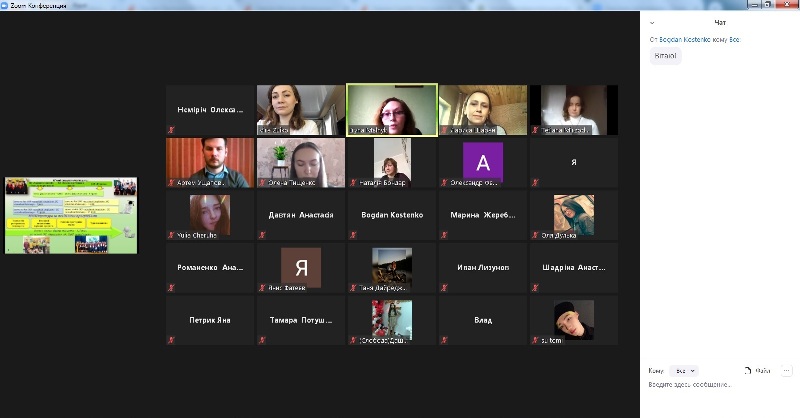Click muted mic icon on Немірич Олекса tile
The image size is (800, 418).
[171, 130]
